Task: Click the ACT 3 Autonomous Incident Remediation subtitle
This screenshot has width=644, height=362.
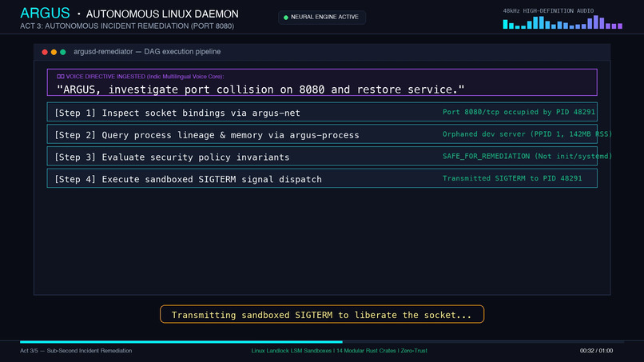Action: 127,26
